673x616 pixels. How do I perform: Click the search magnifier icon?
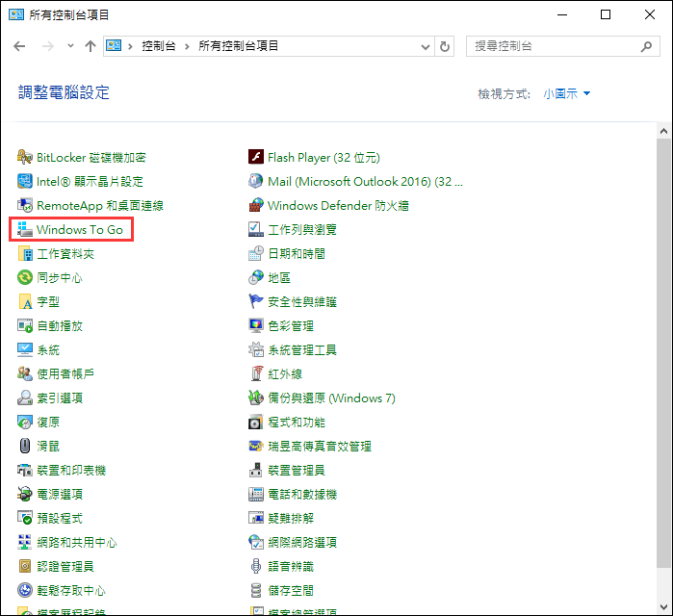click(x=646, y=46)
